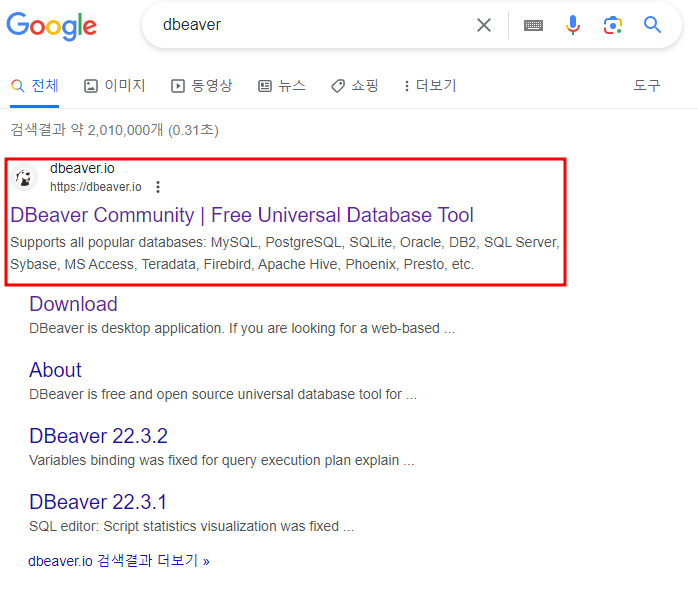This screenshot has height=600, width=698.
Task: Open the 쇼핑 tab
Action: click(355, 85)
